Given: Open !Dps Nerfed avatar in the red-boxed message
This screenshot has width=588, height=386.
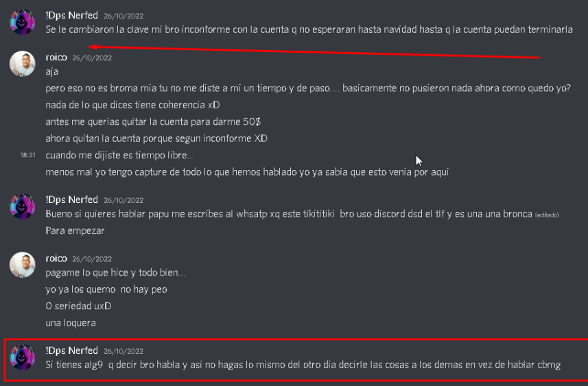Looking at the screenshot, I should click(22, 357).
